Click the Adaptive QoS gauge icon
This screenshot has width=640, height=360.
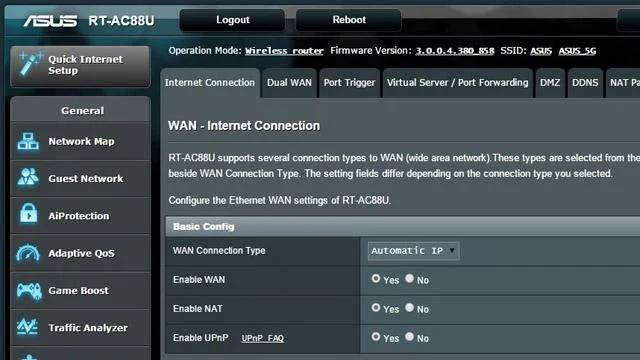coord(28,253)
